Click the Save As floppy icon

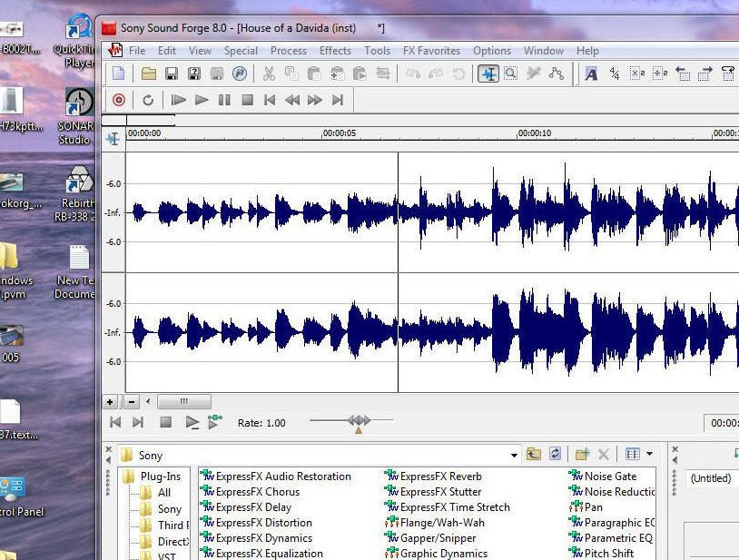pos(194,74)
